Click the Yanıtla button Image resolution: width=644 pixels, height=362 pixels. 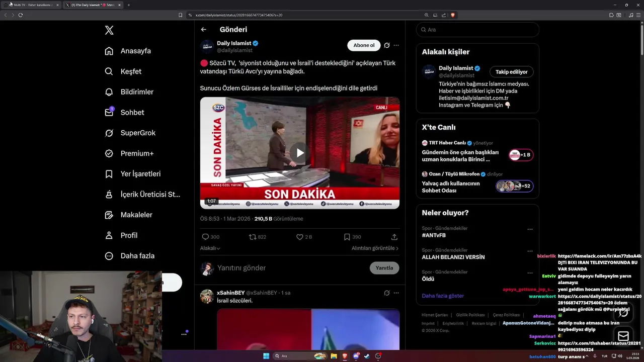tap(384, 268)
